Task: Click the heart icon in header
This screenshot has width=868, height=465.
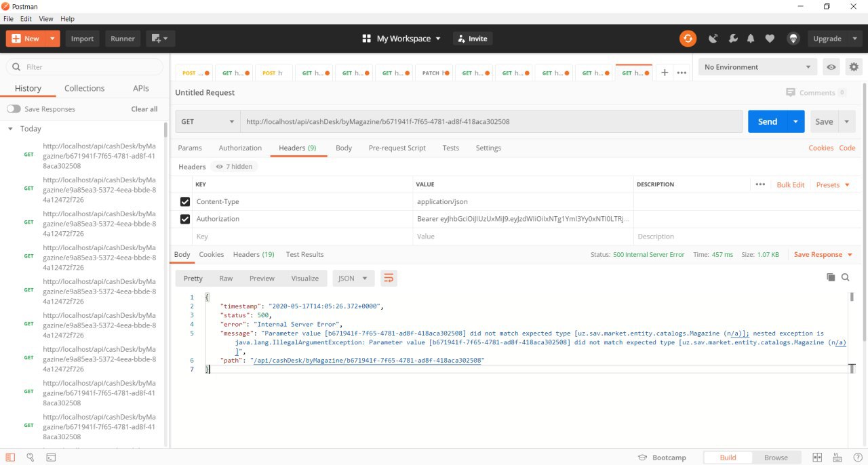Action: pos(770,39)
